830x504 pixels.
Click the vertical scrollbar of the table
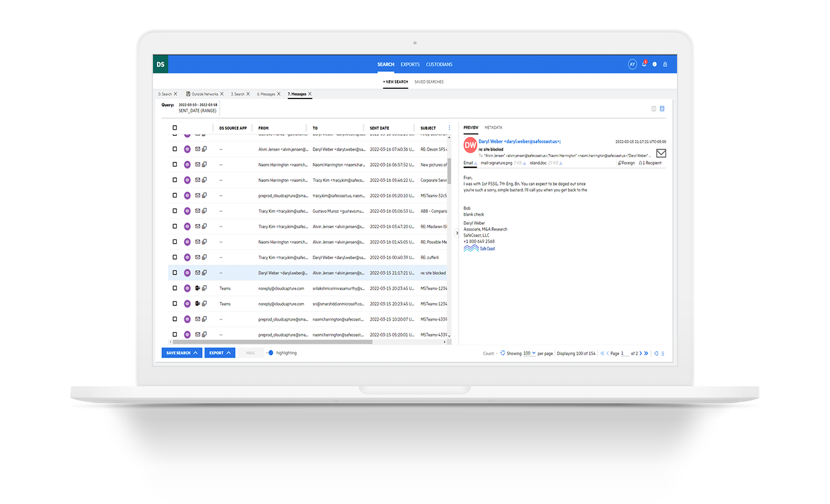[x=449, y=172]
